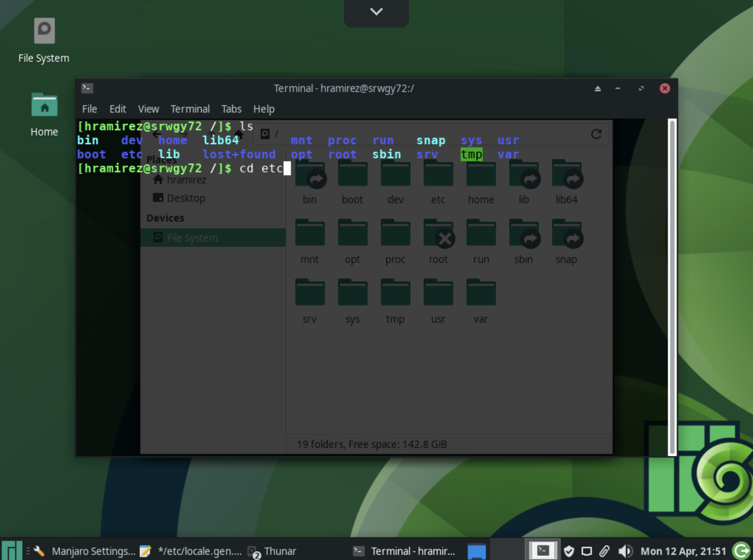Open the display tray icon

tap(587, 551)
